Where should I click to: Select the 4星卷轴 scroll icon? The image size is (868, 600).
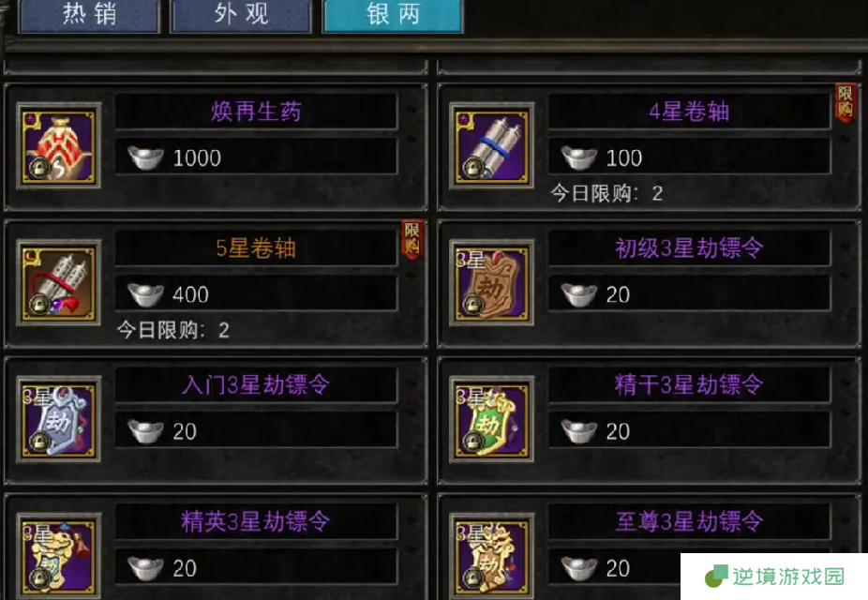click(491, 145)
